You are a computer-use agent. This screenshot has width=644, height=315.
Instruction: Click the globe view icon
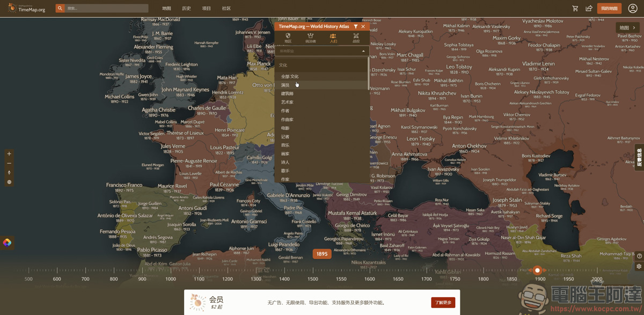9,182
